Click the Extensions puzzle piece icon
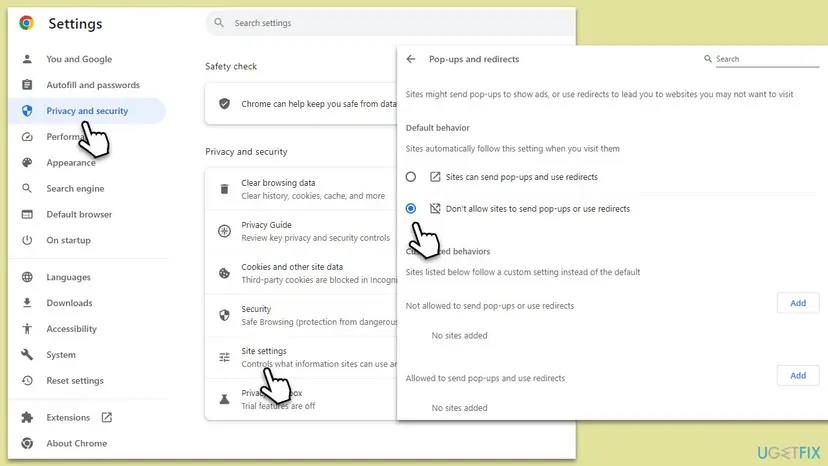828x466 pixels. click(27, 417)
